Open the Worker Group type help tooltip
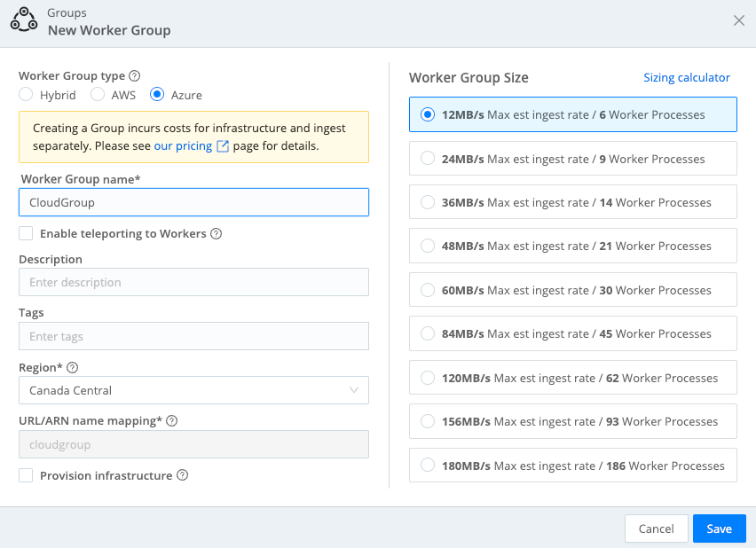 [x=133, y=75]
